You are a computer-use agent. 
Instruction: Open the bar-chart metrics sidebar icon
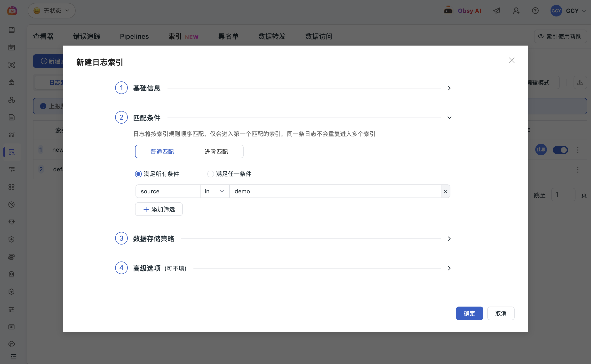pos(12,135)
